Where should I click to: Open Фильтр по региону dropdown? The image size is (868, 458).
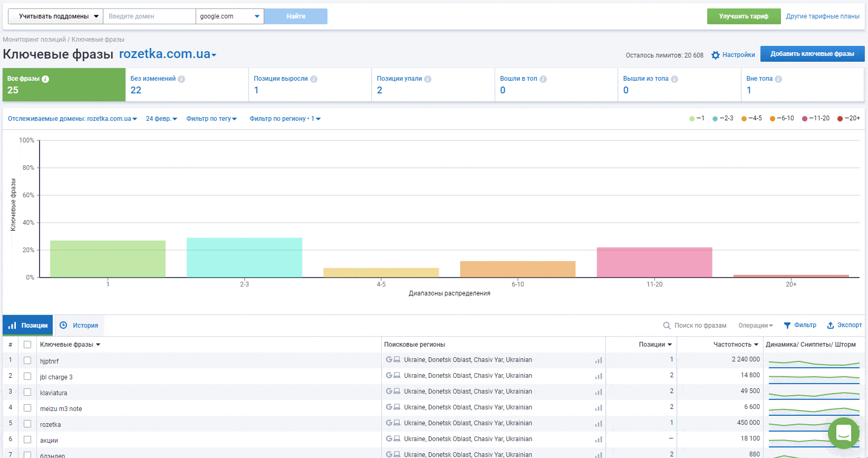pyautogui.click(x=285, y=119)
